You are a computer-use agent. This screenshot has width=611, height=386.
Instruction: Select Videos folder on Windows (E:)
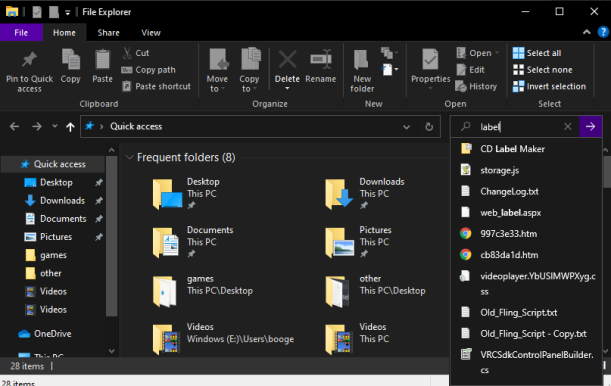[x=224, y=339]
